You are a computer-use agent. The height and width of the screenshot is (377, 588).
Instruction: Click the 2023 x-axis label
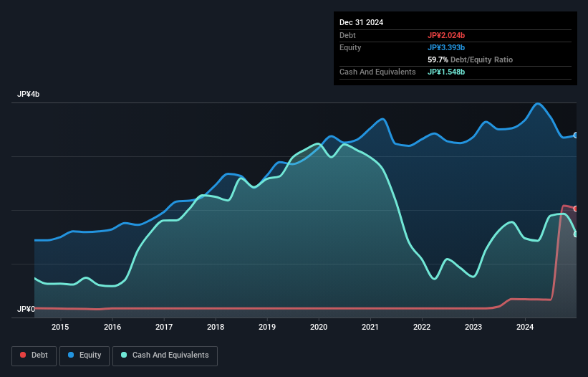473,327
